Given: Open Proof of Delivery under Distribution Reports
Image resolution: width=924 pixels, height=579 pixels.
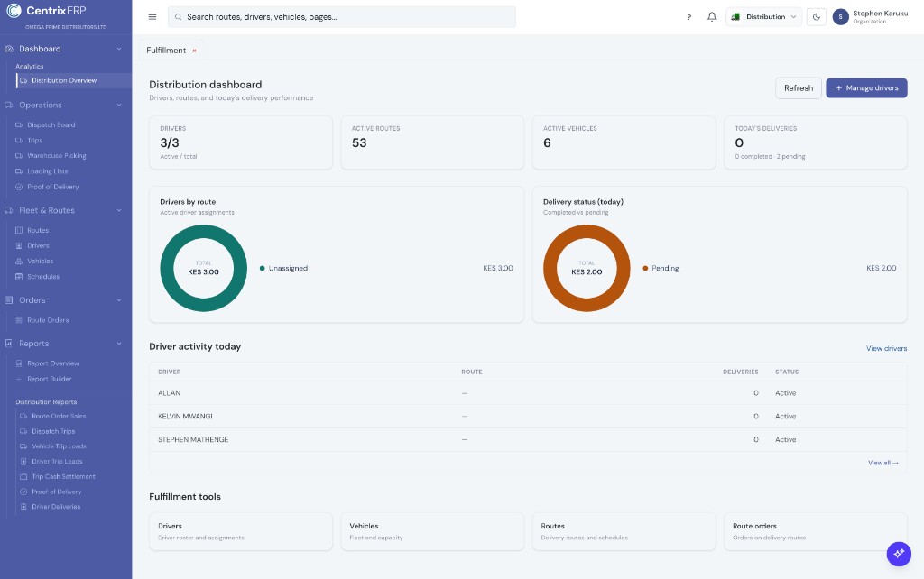Looking at the screenshot, I should tap(57, 492).
